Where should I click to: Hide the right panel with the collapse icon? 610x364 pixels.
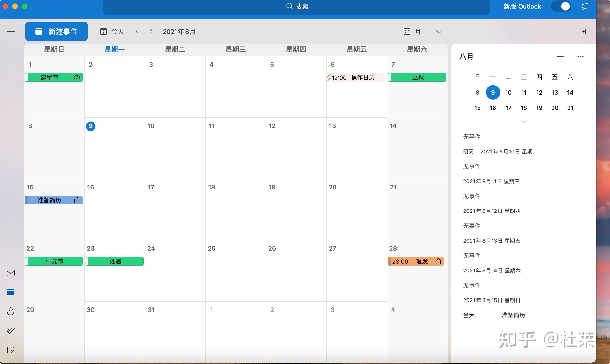(584, 31)
